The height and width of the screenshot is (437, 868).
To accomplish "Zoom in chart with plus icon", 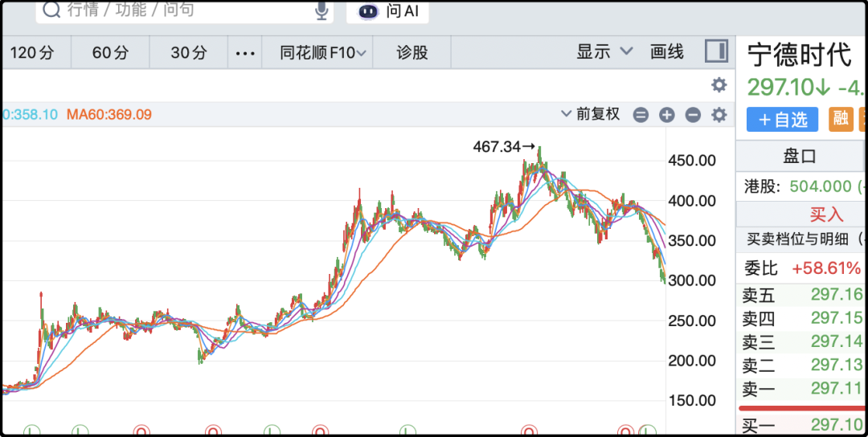I will 667,115.
